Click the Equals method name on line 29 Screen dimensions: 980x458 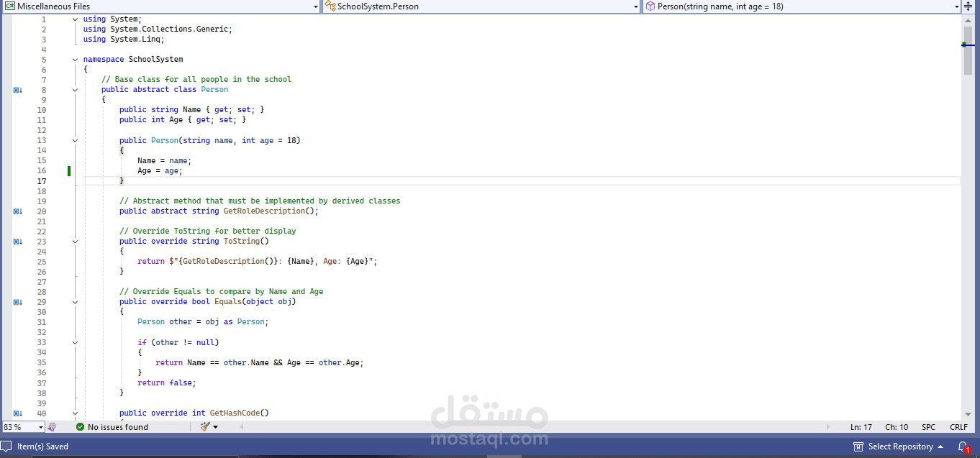[x=228, y=302]
